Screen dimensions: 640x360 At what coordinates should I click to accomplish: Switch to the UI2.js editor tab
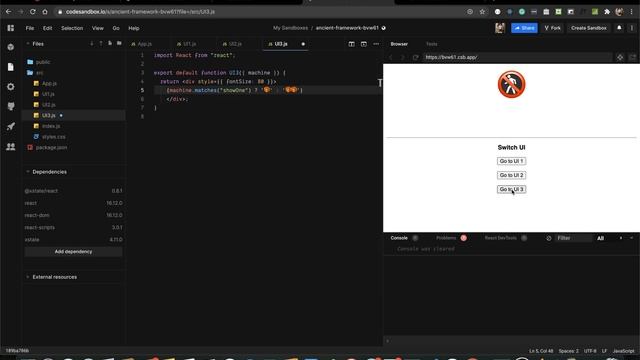pos(232,44)
